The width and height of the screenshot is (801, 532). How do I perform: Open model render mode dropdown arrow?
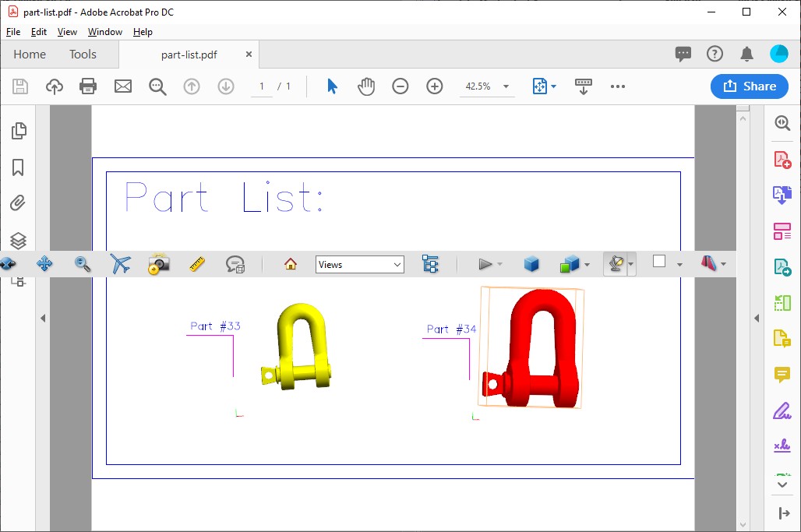click(587, 265)
